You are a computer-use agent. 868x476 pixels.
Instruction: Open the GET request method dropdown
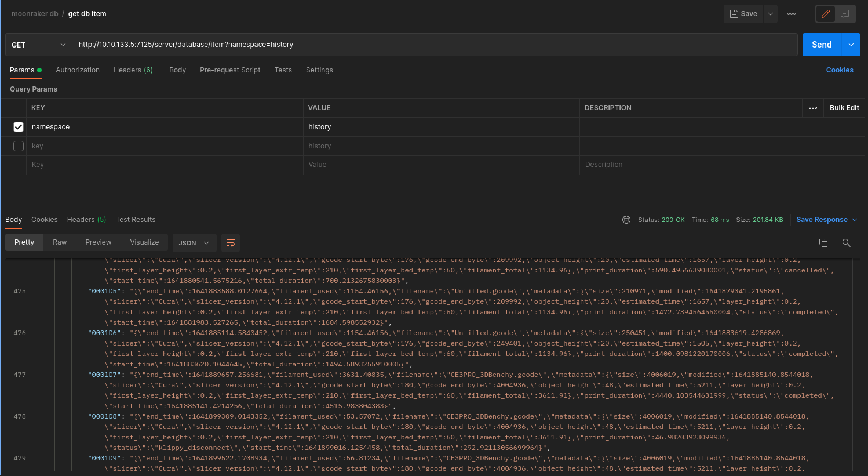(38, 44)
